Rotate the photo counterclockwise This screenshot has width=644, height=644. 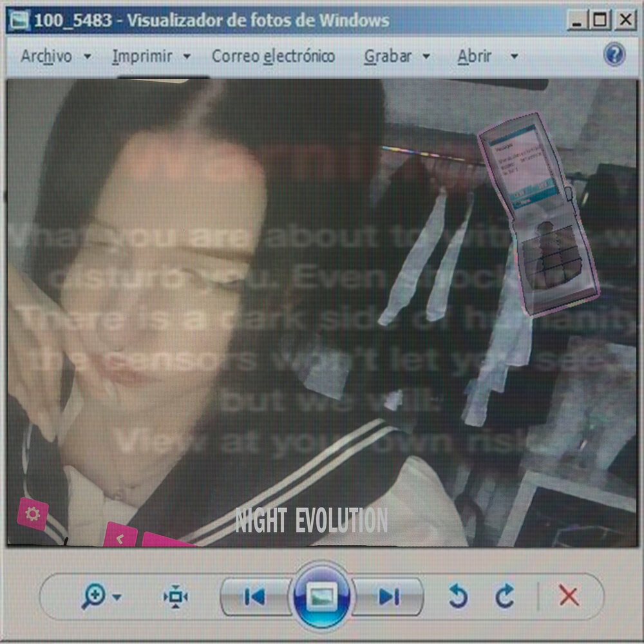point(458,597)
